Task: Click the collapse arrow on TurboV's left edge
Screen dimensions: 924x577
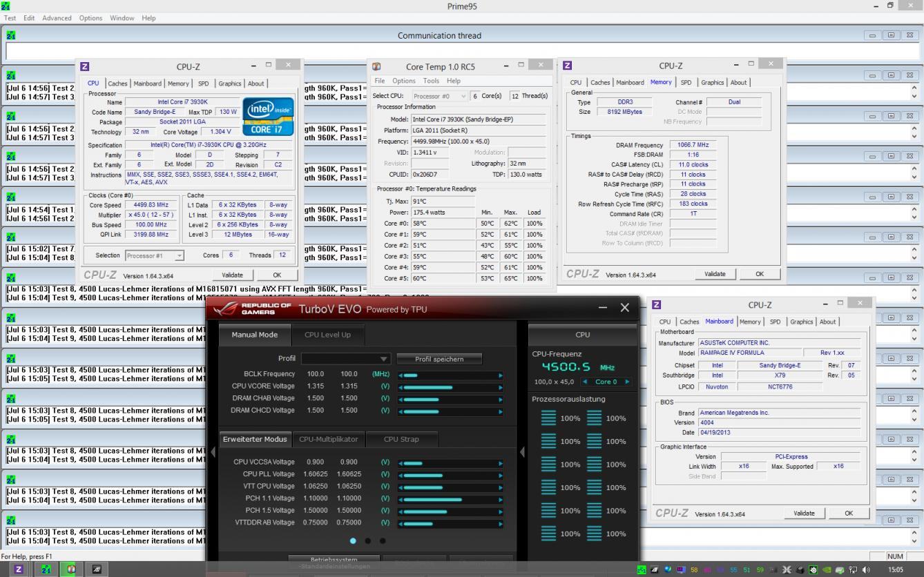Action: point(213,452)
